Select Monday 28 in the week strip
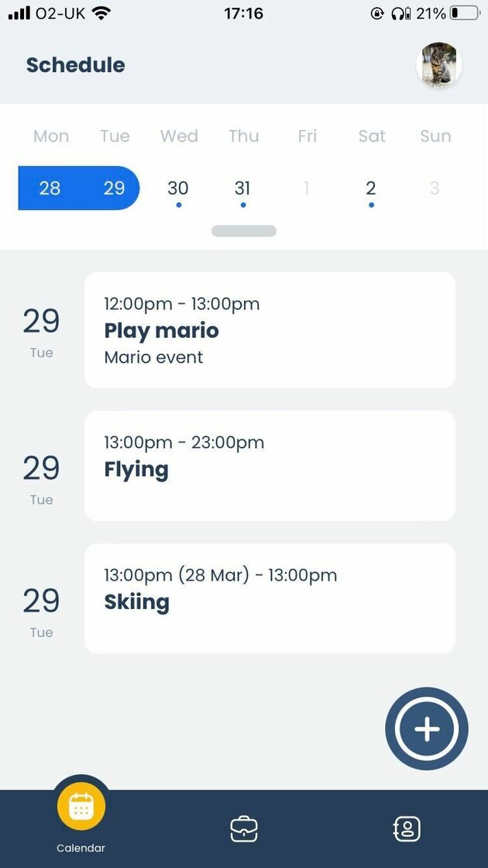 coord(50,188)
